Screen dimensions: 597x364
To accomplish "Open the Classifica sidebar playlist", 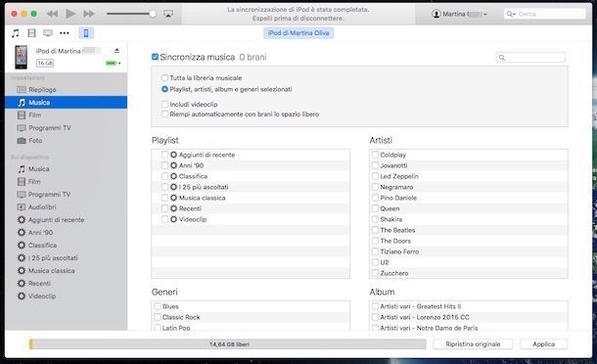I will [x=67, y=246].
